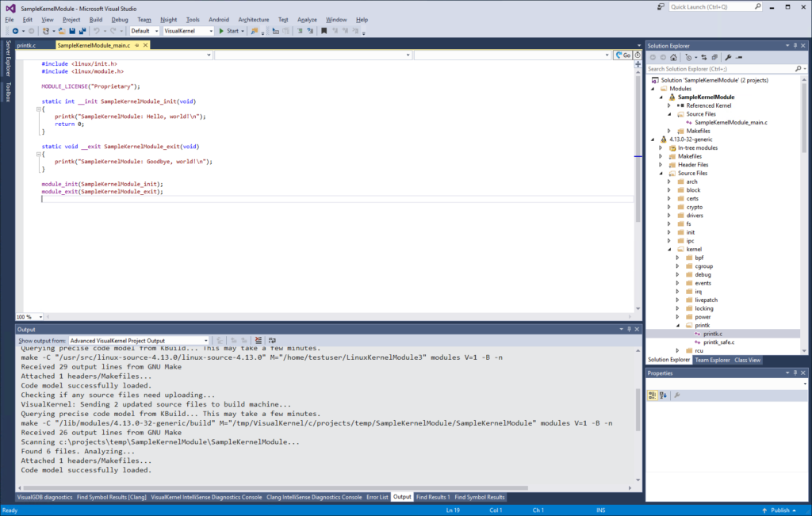Collapse the printk folder in Solution Explorer
The width and height of the screenshot is (812, 516).
677,326
